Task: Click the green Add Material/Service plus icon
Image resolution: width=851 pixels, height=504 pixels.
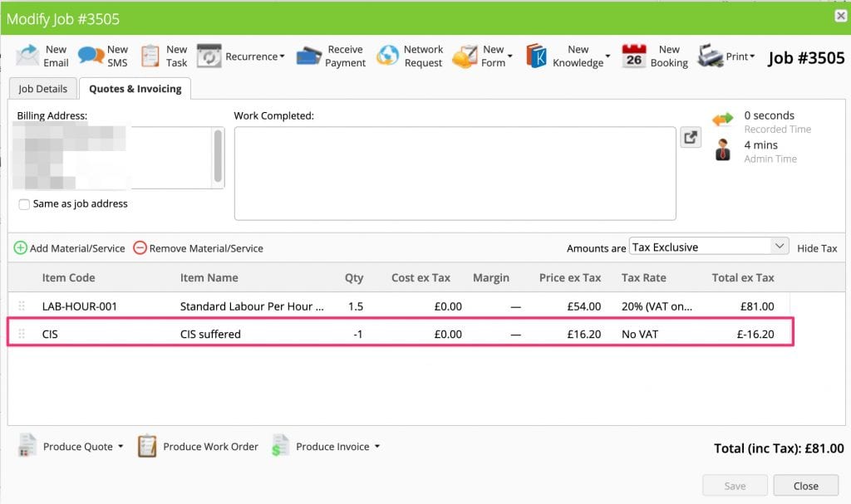Action: pyautogui.click(x=21, y=247)
